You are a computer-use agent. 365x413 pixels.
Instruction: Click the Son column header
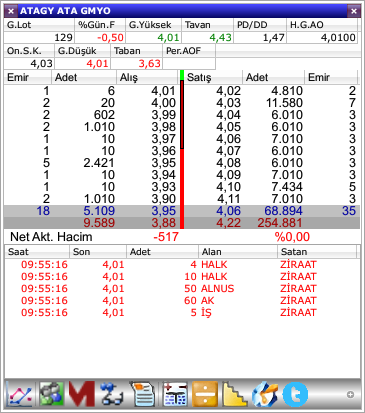pos(98,252)
